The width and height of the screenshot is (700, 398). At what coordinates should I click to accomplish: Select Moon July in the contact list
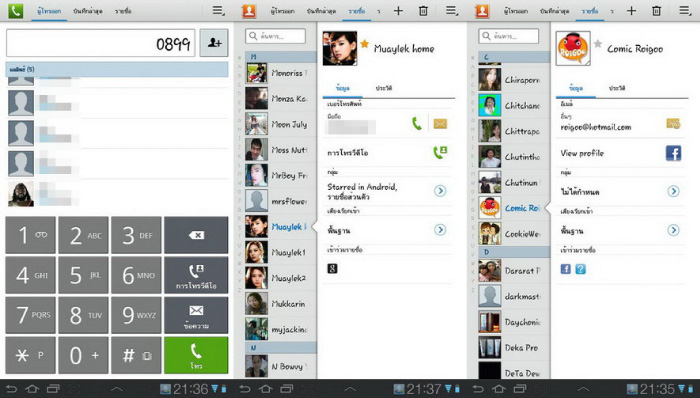tap(280, 124)
